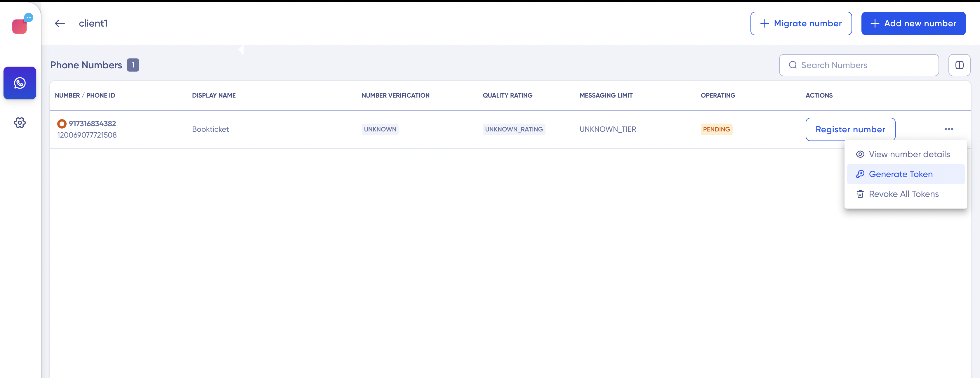Click the key icon beside Generate Token
Screen dimensions: 980x378
[861, 174]
